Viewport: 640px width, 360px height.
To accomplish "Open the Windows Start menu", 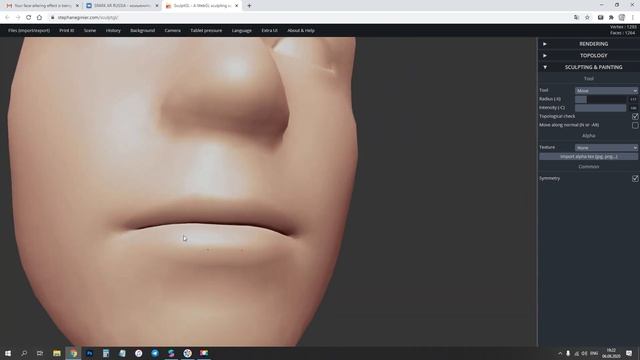I will pyautogui.click(x=8, y=353).
